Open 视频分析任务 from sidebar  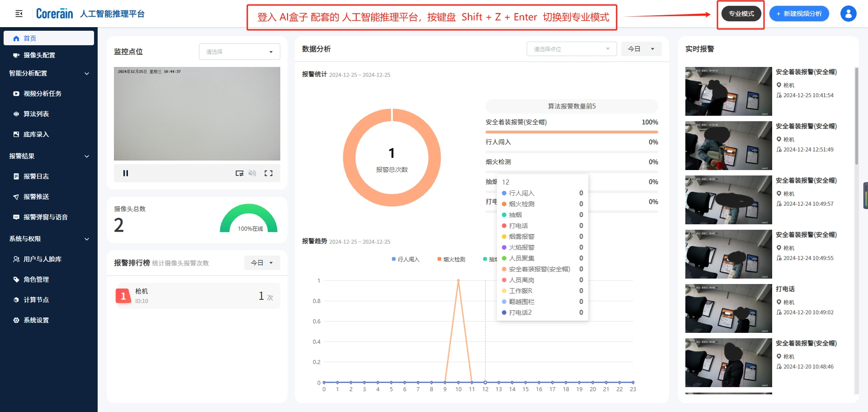click(42, 94)
